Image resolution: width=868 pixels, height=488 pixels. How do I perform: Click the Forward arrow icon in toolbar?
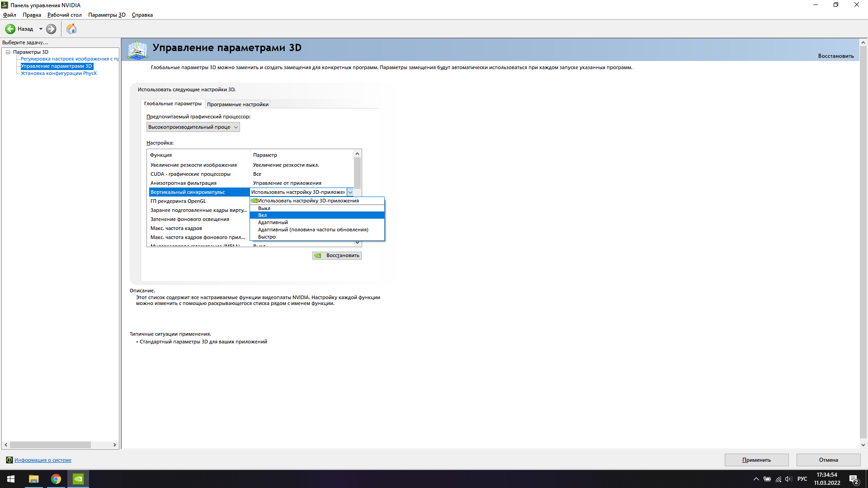tap(51, 29)
